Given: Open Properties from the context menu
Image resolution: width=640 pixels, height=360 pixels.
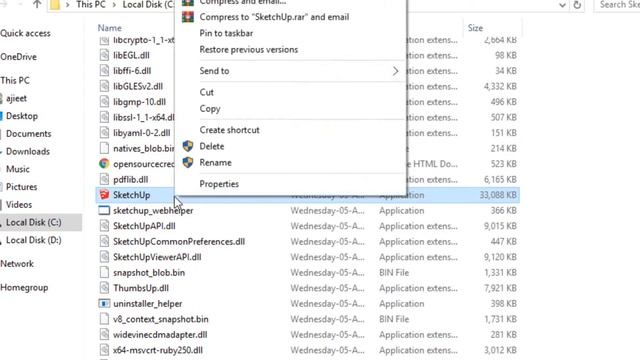Looking at the screenshot, I should tap(219, 184).
